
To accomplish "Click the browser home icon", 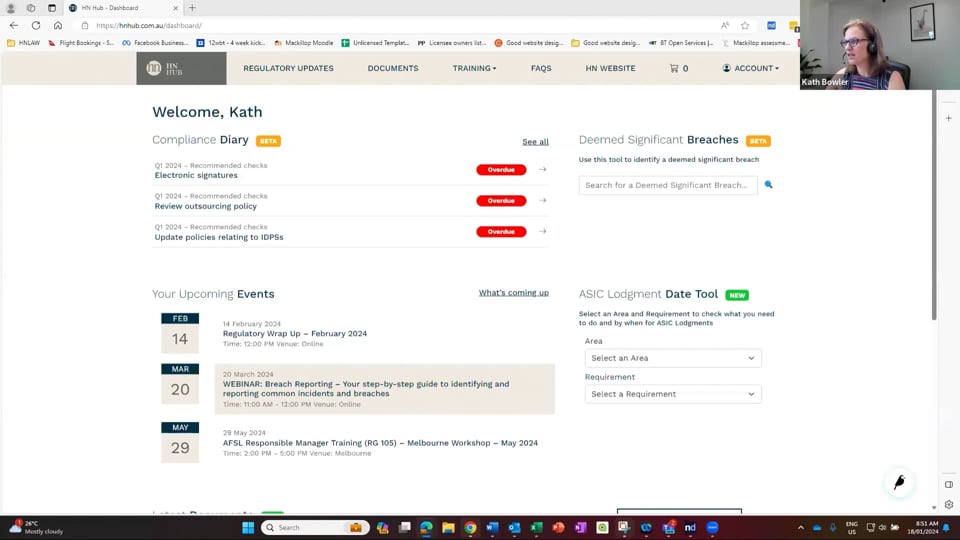I will 58,26.
